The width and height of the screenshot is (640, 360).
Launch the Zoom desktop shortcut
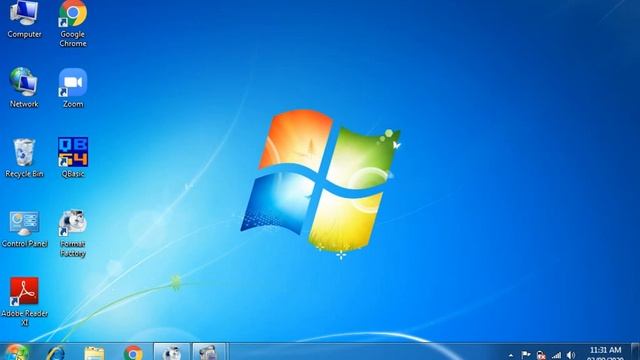click(73, 87)
